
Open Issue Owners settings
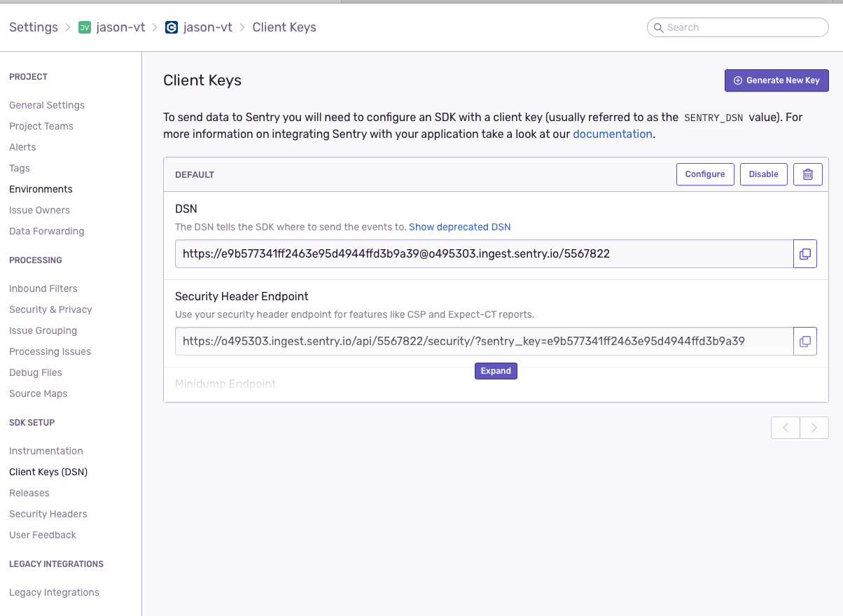[x=39, y=210]
